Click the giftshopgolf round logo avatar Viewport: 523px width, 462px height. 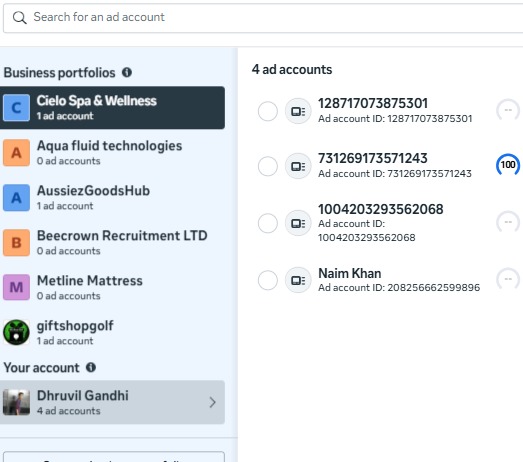click(16, 332)
